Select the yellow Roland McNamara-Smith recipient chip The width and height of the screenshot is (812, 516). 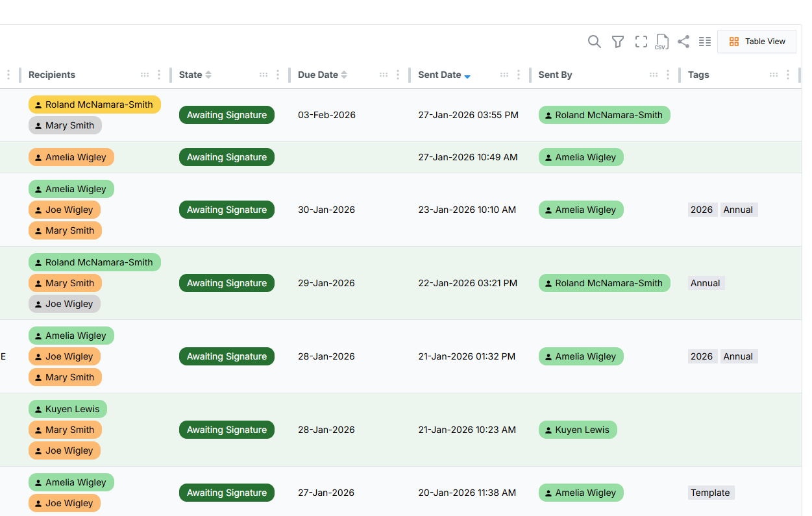[94, 104]
